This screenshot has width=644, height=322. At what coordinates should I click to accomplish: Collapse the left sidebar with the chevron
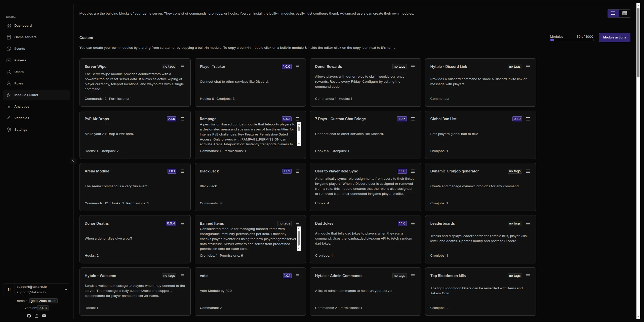coord(73,161)
